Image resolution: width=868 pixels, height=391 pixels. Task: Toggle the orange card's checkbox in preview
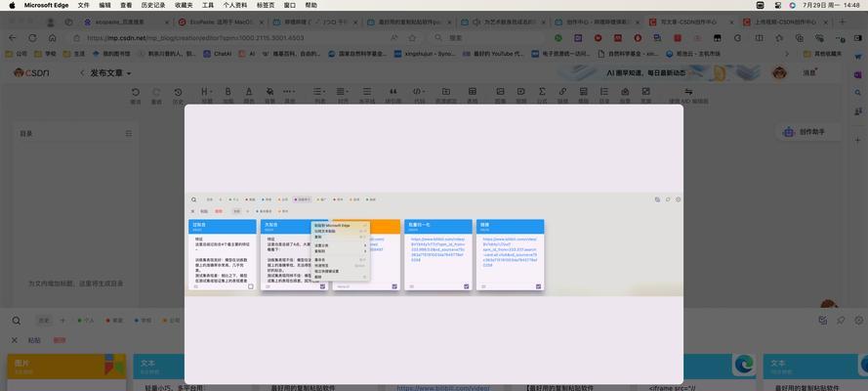394,286
